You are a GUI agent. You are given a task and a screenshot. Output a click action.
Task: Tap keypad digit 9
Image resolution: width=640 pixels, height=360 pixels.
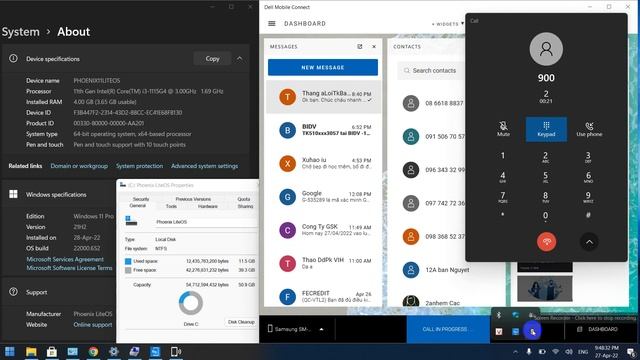coord(588,196)
